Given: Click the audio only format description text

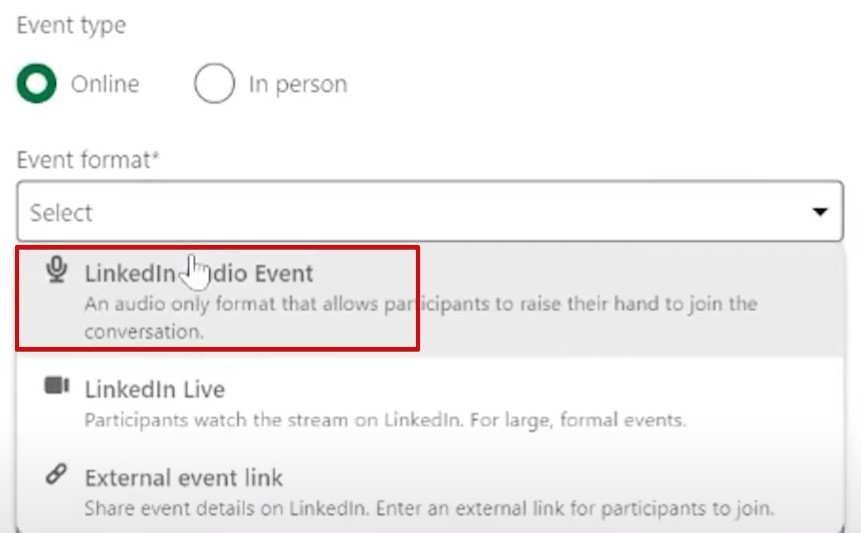Looking at the screenshot, I should tap(420, 303).
